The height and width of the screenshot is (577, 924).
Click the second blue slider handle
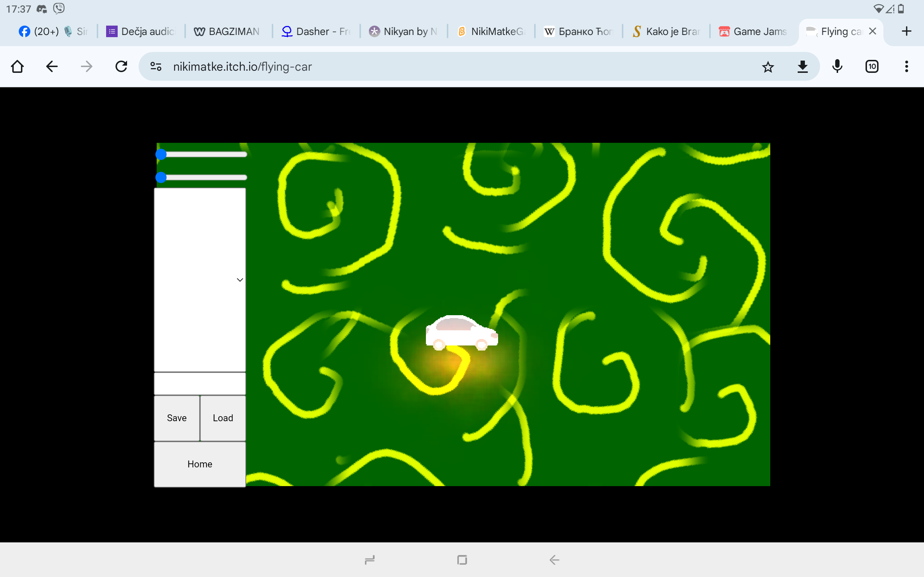click(161, 177)
